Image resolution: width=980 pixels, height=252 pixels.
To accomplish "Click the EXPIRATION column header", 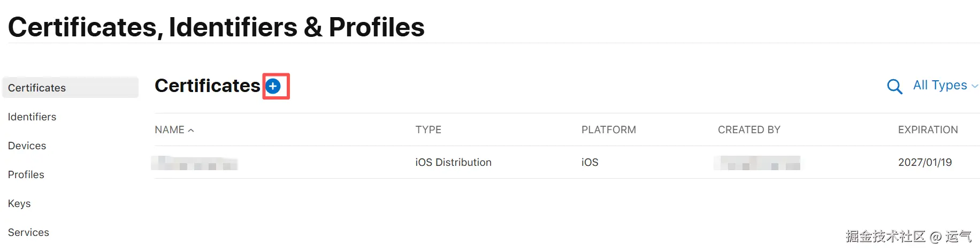I will [928, 129].
